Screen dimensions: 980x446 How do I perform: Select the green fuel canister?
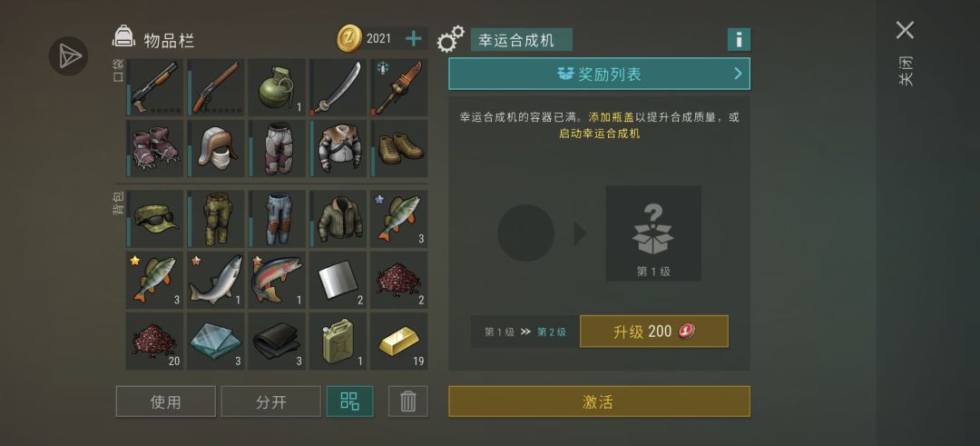point(338,341)
